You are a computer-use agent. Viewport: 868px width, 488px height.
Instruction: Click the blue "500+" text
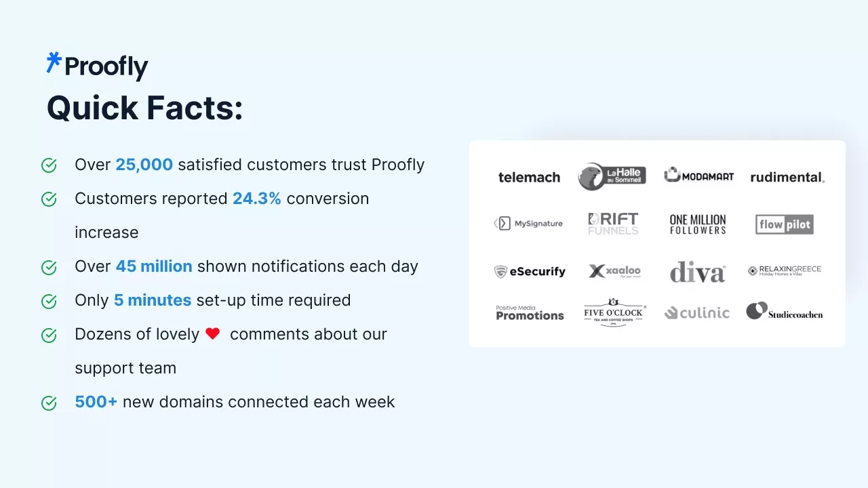click(96, 402)
